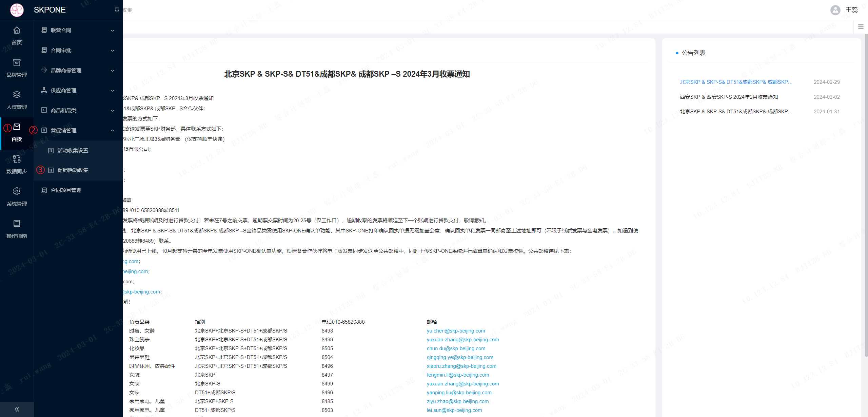The height and width of the screenshot is (417, 868).
Task: Click yu.chen@skp-beijing.com email link
Action: [456, 331]
